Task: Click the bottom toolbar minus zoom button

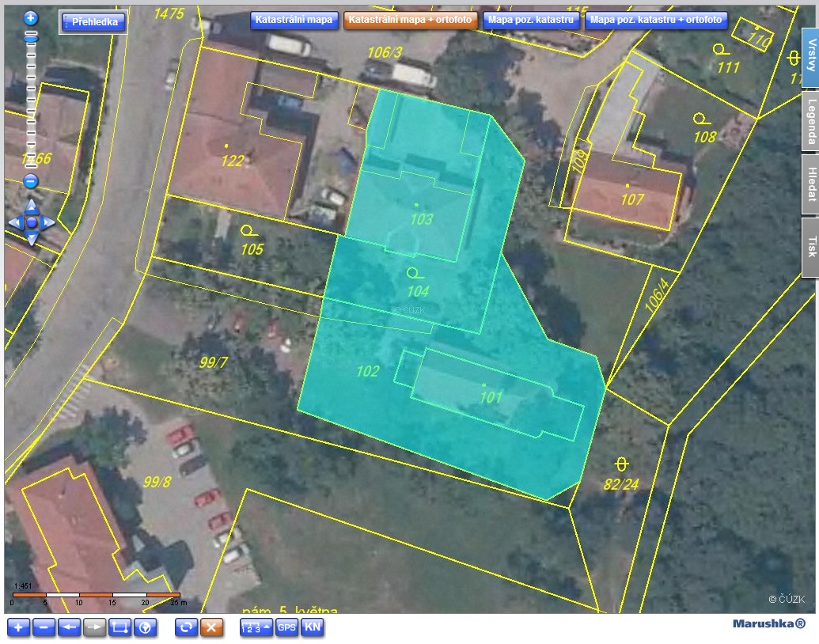Action: (44, 627)
